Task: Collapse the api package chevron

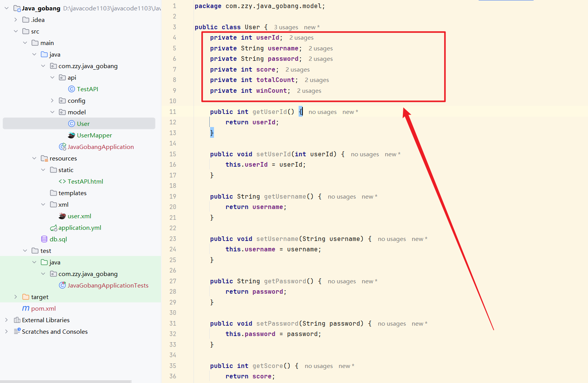Action: 52,77
